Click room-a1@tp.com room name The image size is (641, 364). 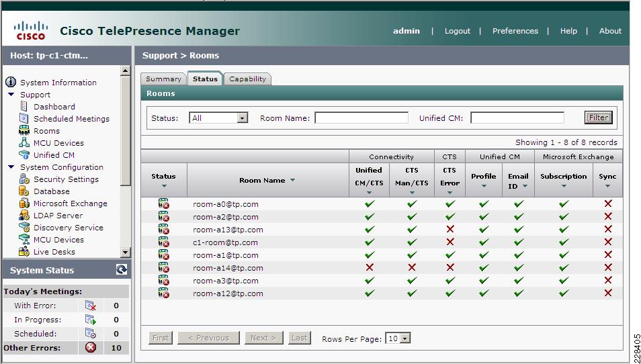click(226, 255)
